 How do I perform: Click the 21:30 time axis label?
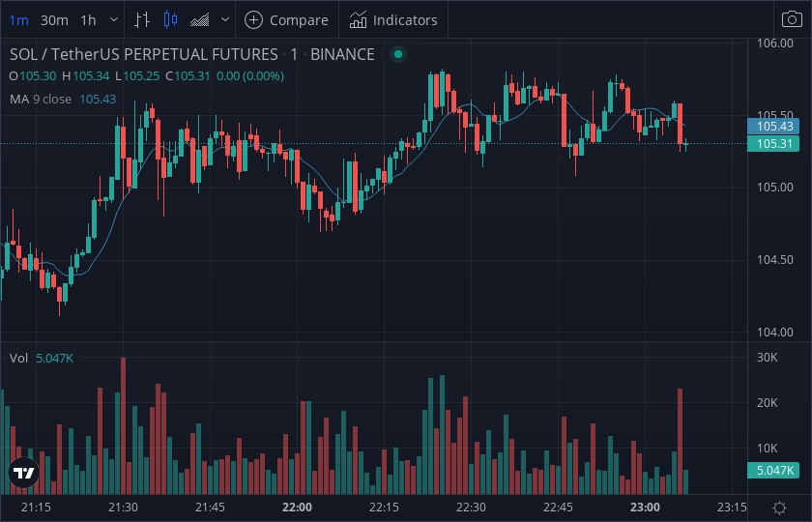point(124,507)
